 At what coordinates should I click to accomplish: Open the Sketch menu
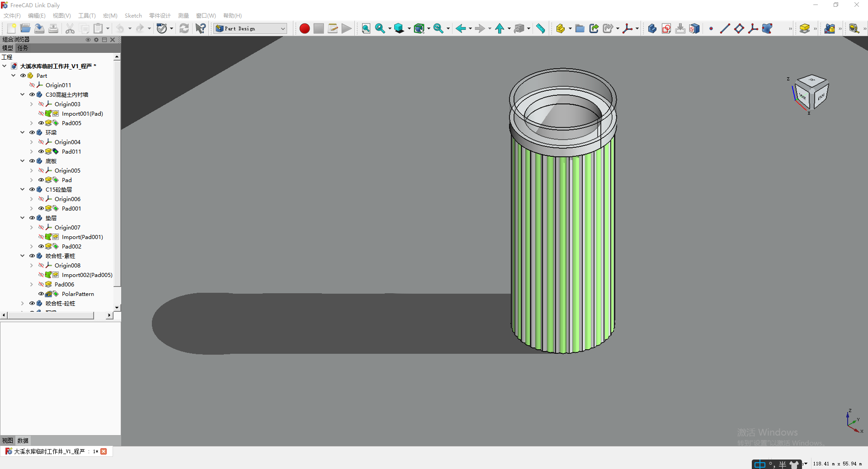coord(133,15)
